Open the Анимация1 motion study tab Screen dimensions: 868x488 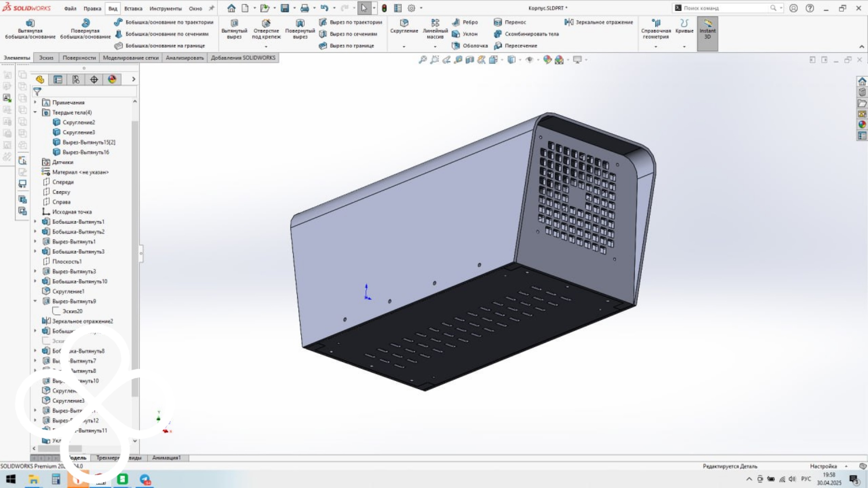click(166, 458)
